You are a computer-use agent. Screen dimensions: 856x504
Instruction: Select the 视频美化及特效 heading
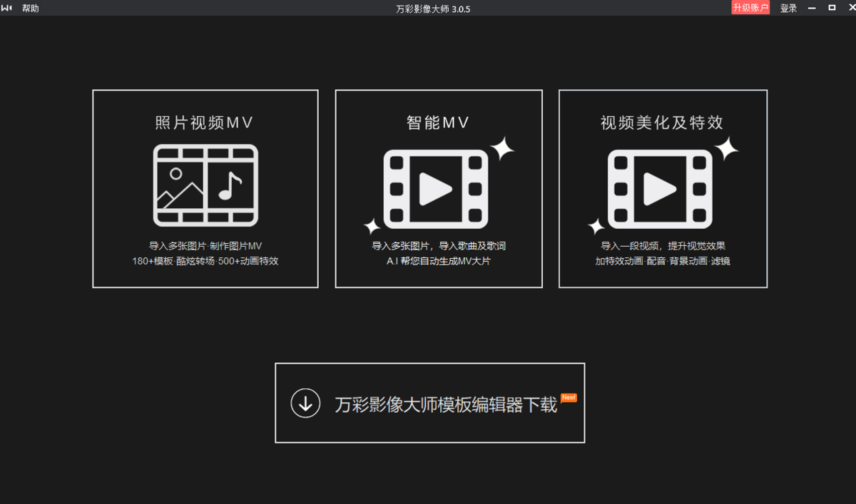click(662, 123)
